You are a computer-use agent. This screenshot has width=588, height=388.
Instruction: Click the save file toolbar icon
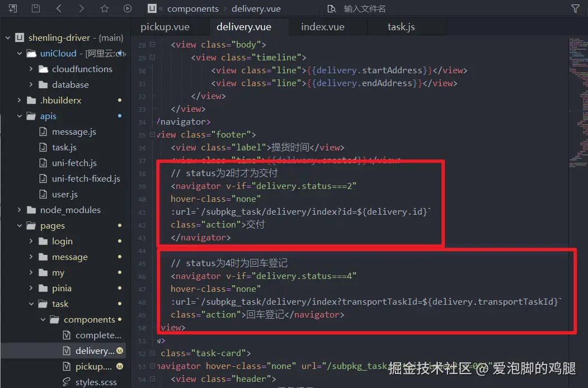tap(36, 8)
